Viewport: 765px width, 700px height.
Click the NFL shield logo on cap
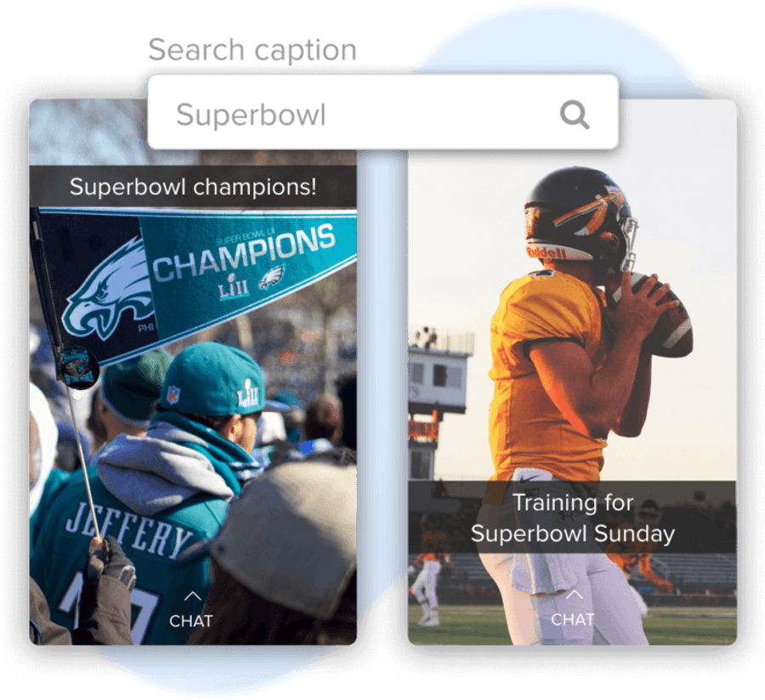tap(173, 394)
